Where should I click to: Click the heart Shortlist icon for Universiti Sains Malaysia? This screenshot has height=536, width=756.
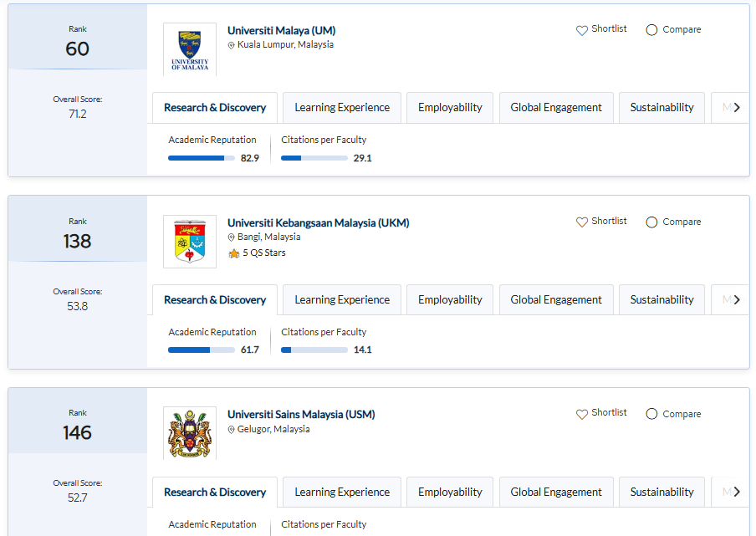point(582,414)
